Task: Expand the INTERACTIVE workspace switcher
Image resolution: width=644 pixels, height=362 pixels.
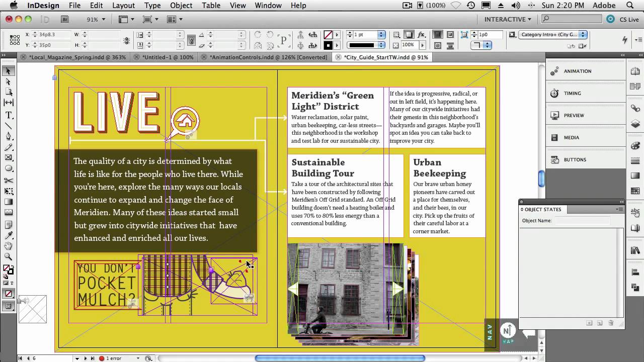Action: 508,19
